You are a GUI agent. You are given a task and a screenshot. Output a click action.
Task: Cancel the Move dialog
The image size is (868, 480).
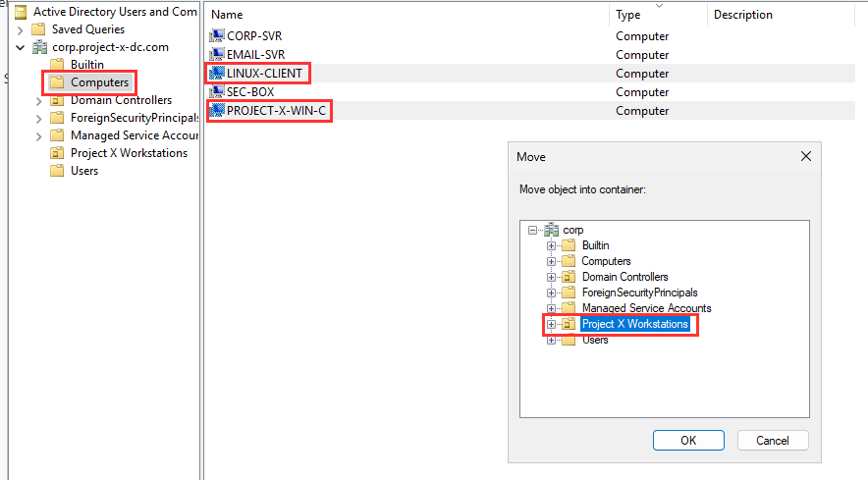(x=772, y=441)
